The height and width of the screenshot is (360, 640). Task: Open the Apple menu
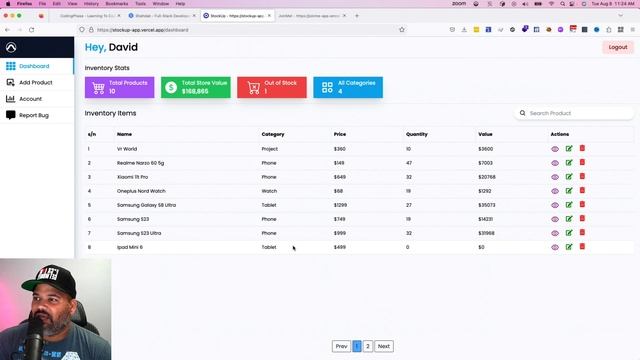point(8,4)
